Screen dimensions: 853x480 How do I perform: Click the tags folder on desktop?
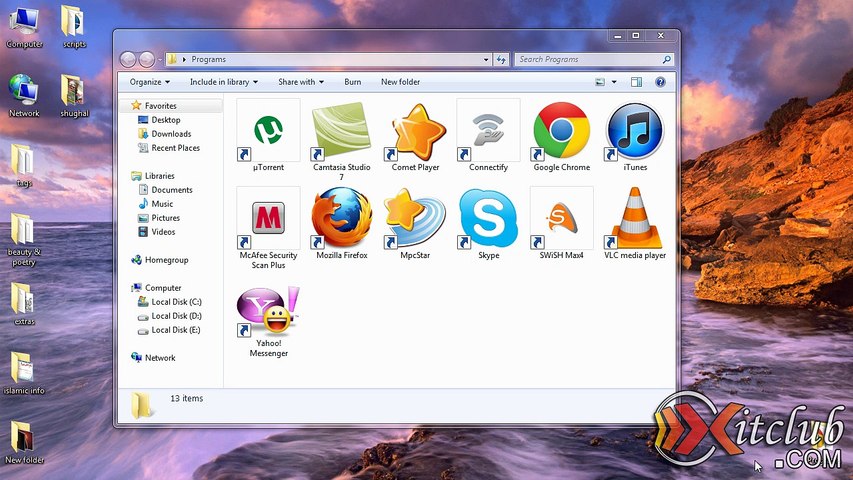(23, 166)
